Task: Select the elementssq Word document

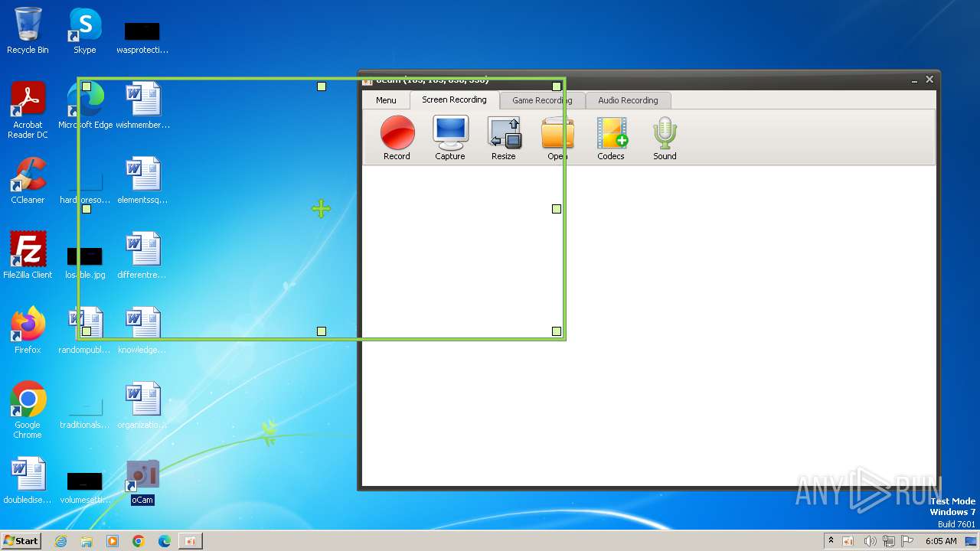Action: 142,181
